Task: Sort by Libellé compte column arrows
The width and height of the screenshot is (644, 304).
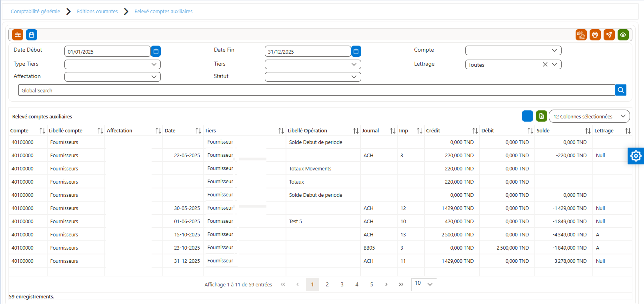Action: coord(100,131)
